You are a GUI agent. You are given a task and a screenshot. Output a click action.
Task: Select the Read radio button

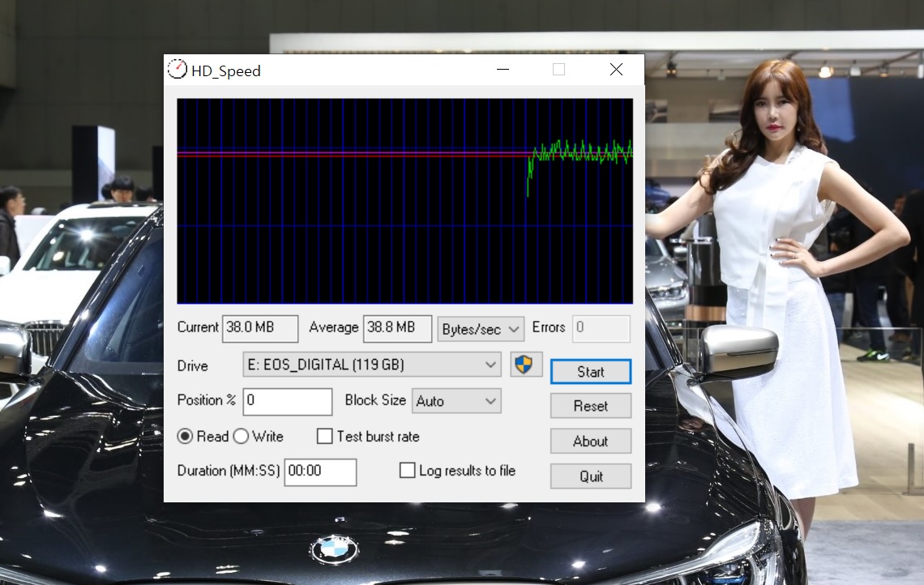185,436
